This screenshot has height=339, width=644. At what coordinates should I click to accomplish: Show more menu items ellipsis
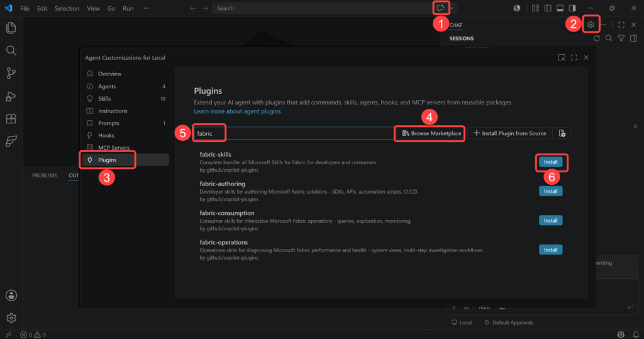[x=146, y=8]
